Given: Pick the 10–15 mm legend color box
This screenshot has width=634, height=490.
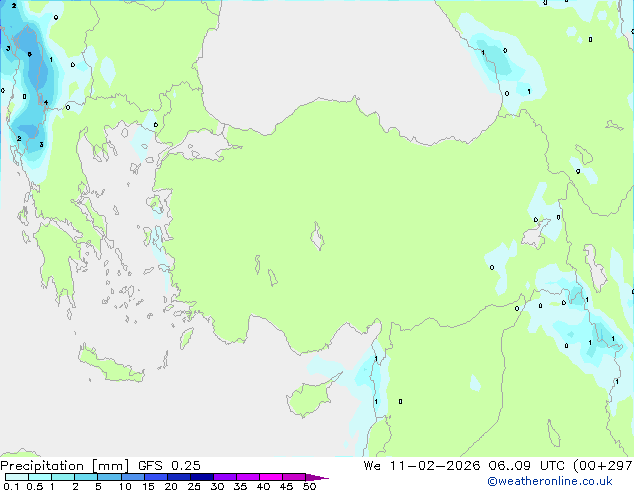Looking at the screenshot, I should pos(132,477).
